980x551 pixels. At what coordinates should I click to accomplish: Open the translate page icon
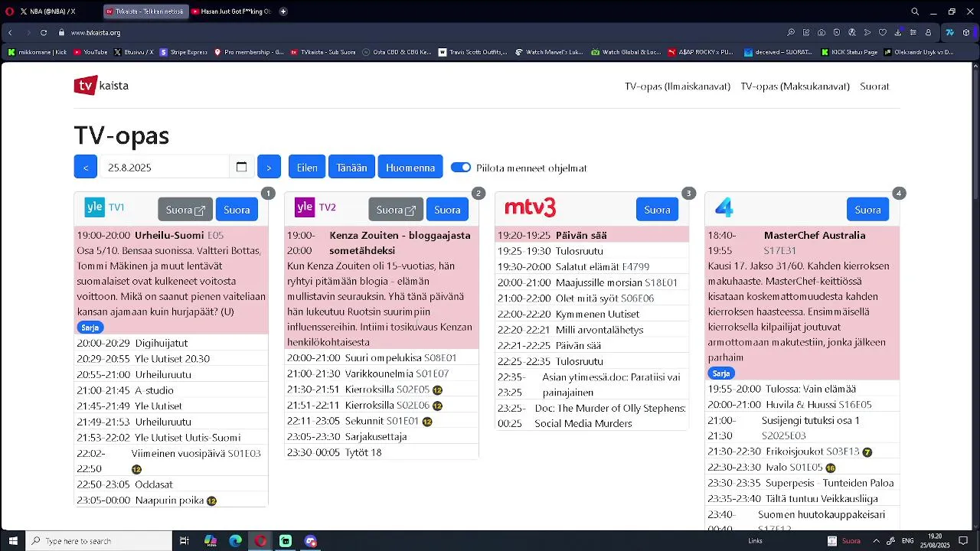[x=852, y=33]
